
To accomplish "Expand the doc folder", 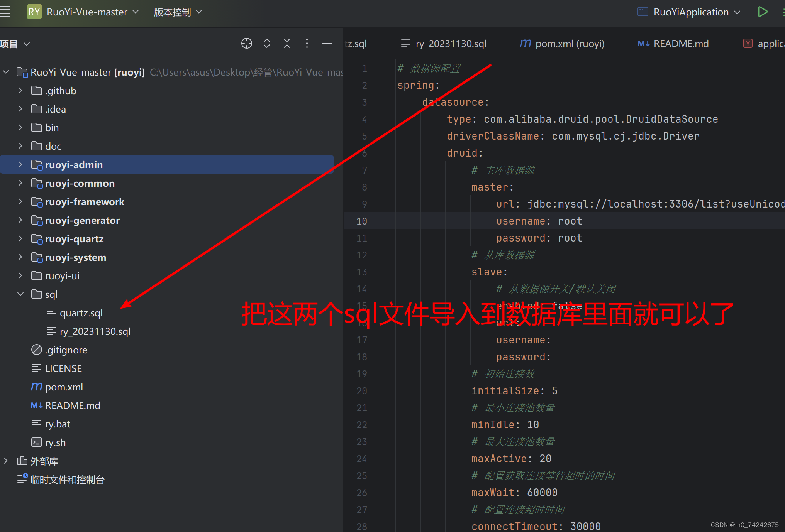I will point(20,146).
